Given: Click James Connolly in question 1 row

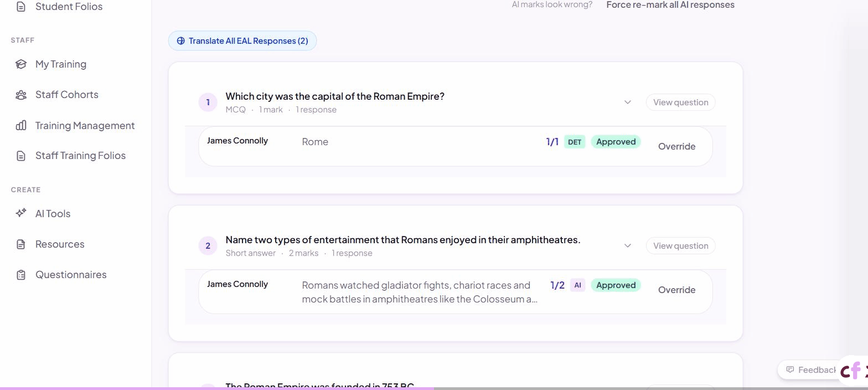Looking at the screenshot, I should coord(237,141).
